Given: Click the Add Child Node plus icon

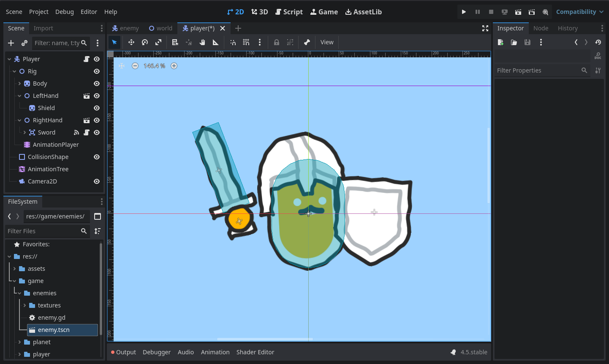Looking at the screenshot, I should point(11,43).
